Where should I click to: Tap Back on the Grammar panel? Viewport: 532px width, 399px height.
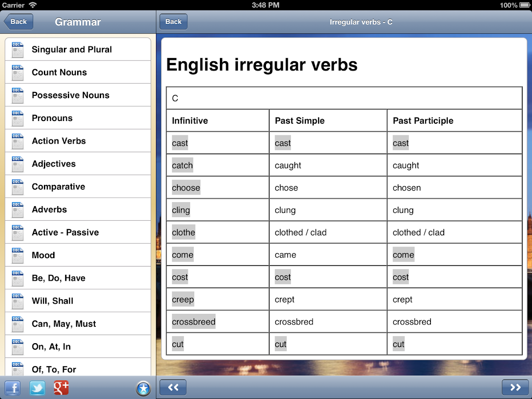pos(18,21)
